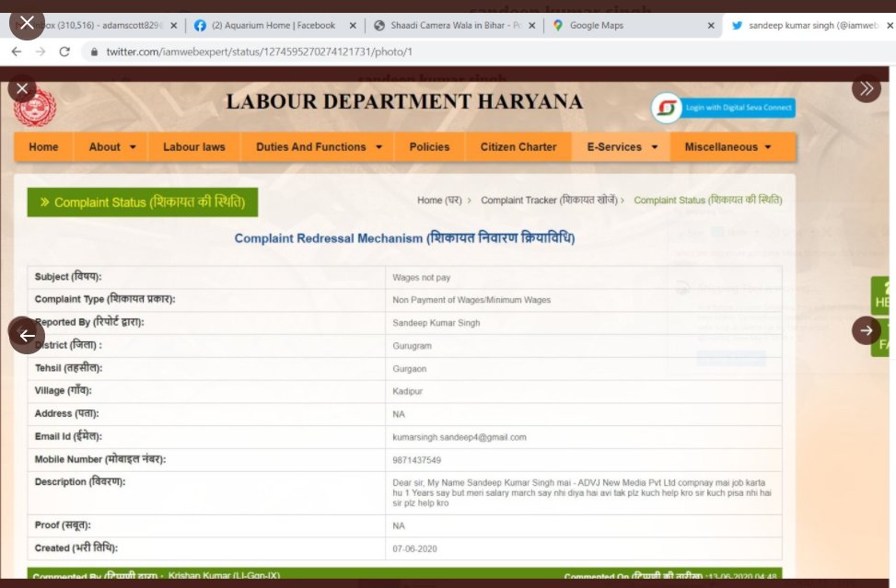Switch to Shaadi Camera Wala in Bihar tab
The height and width of the screenshot is (588, 896).
[456, 25]
